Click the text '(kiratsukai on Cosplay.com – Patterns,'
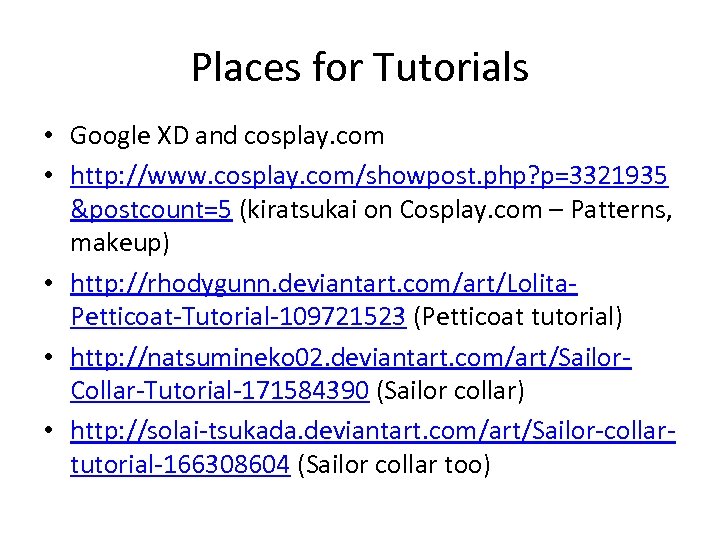The width and height of the screenshot is (720, 540). point(456,210)
